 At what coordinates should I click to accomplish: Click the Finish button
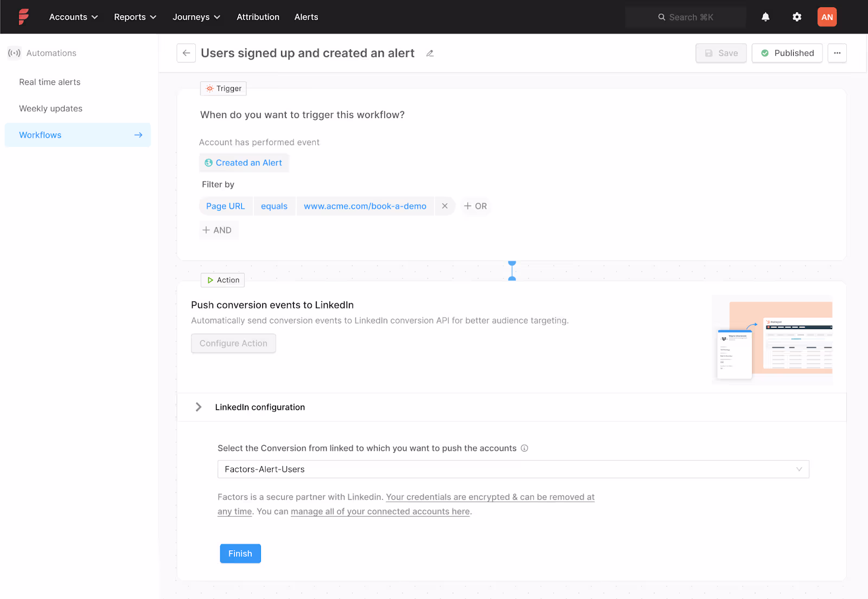click(240, 553)
